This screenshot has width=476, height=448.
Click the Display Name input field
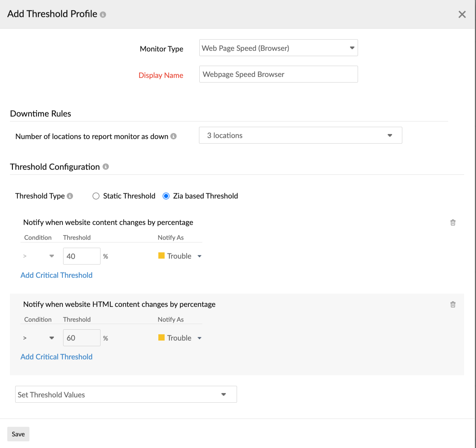pyautogui.click(x=278, y=74)
